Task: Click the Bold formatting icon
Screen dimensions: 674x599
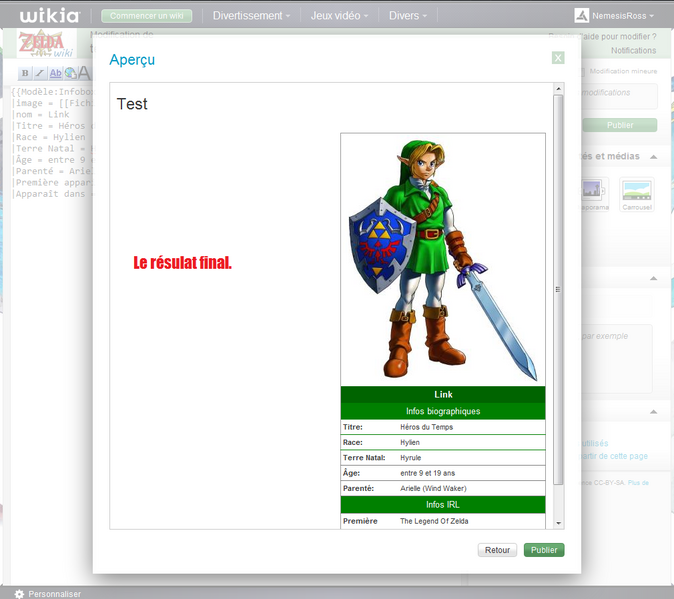Action: (25, 73)
